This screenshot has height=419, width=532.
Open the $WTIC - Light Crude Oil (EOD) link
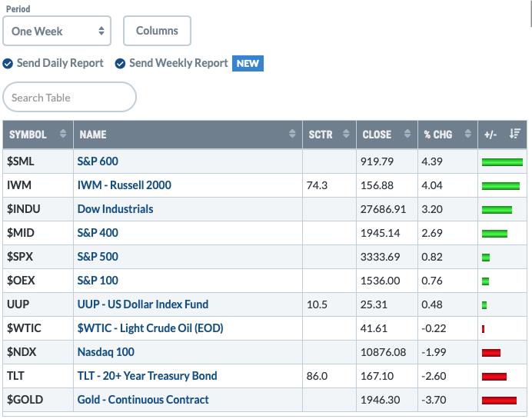(151, 328)
